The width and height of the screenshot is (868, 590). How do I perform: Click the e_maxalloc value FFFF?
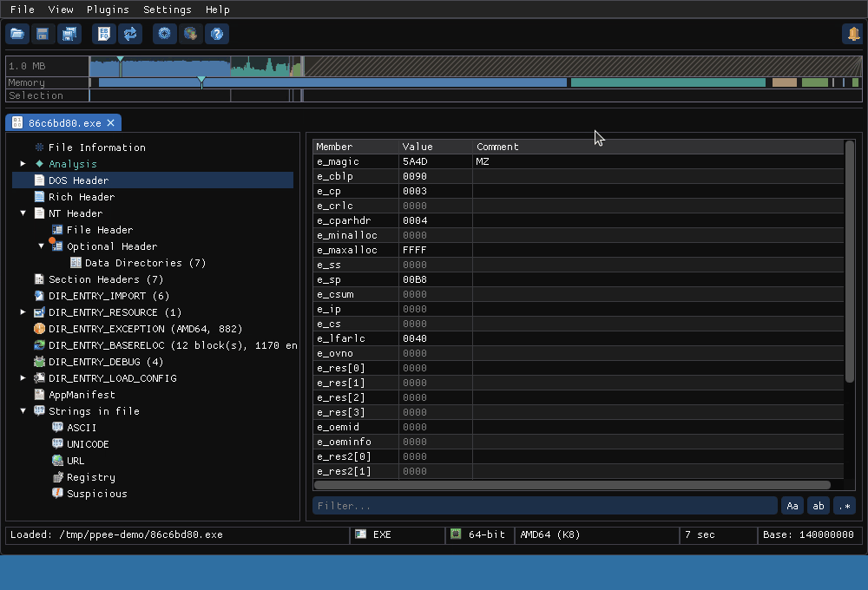[x=415, y=250]
